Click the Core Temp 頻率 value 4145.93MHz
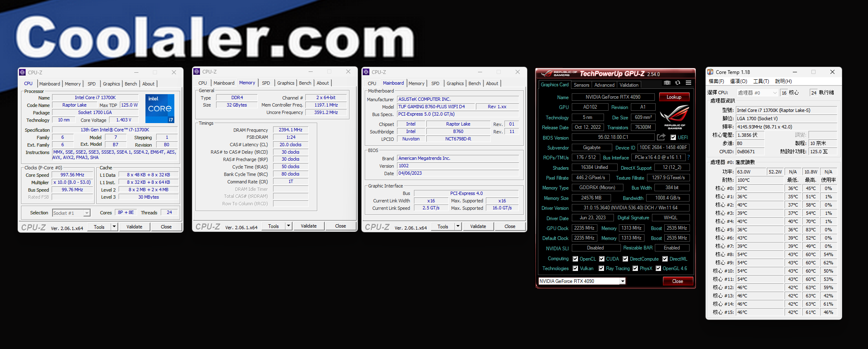868x349 pixels. [x=787, y=127]
